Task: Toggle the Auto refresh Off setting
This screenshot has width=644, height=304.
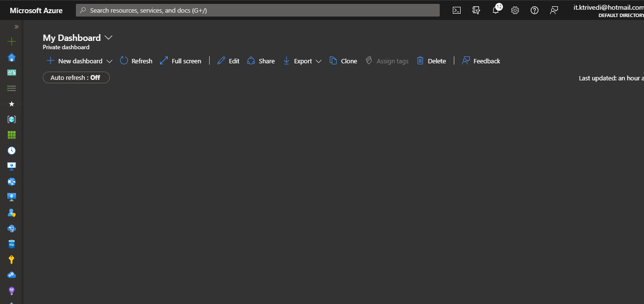Action: (76, 77)
